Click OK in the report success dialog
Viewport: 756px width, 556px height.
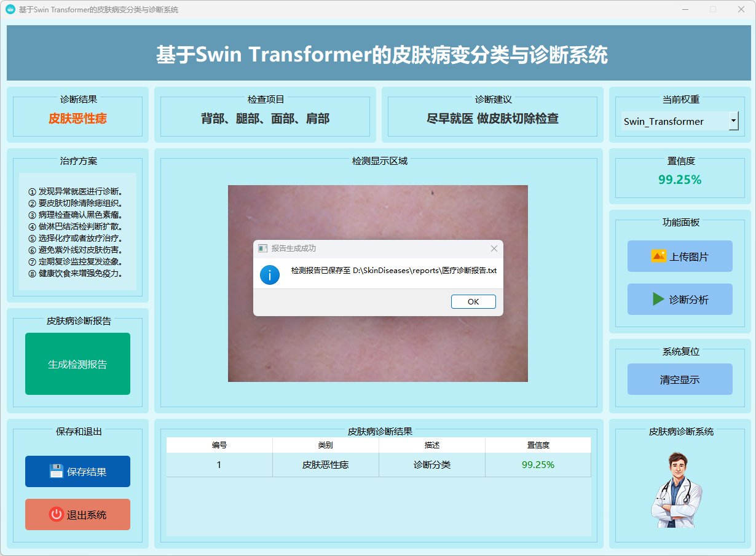click(473, 301)
